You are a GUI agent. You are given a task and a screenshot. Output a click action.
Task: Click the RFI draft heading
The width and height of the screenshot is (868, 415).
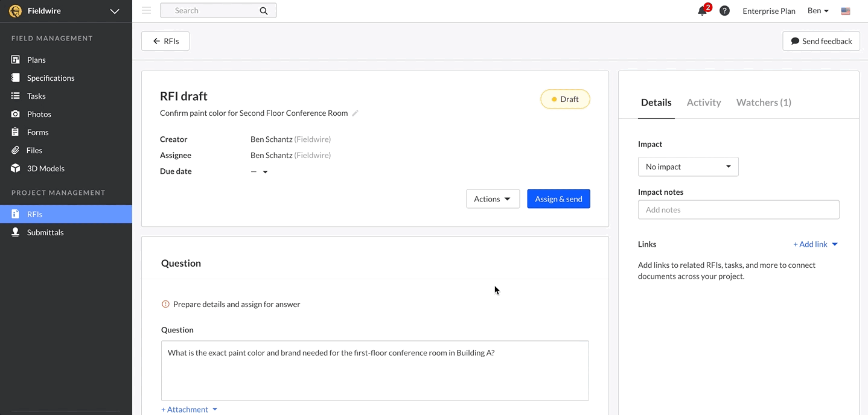(183, 96)
